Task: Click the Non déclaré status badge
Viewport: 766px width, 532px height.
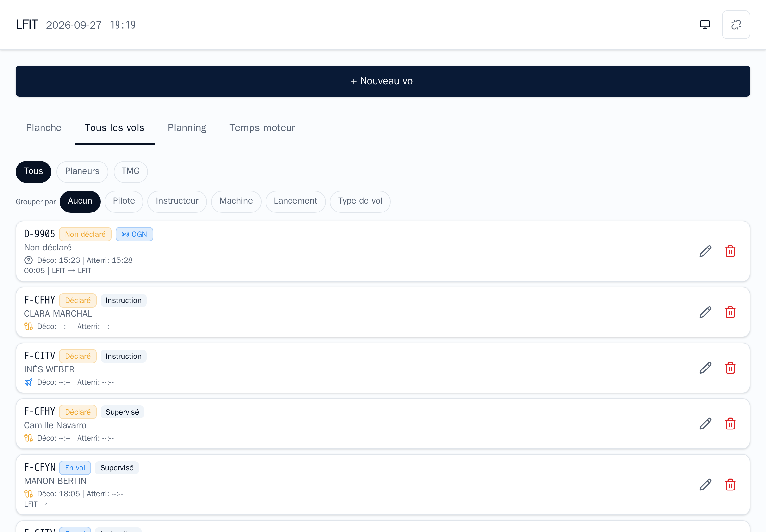Action: coord(85,234)
